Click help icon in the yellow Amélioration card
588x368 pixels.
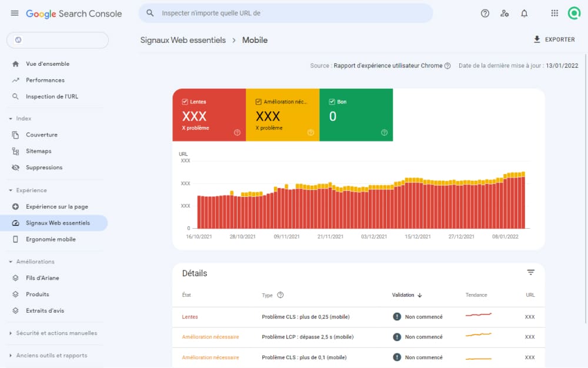[310, 133]
